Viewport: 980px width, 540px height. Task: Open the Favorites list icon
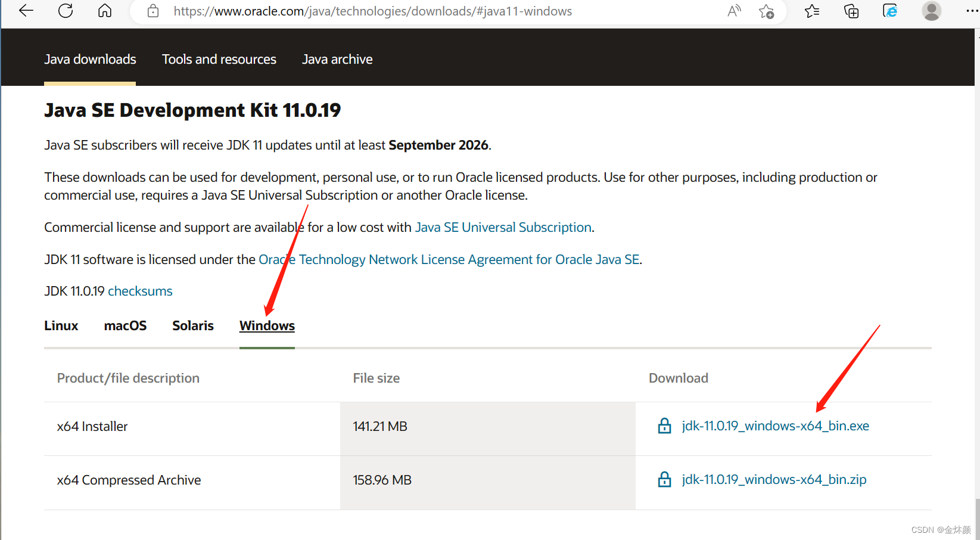812,11
